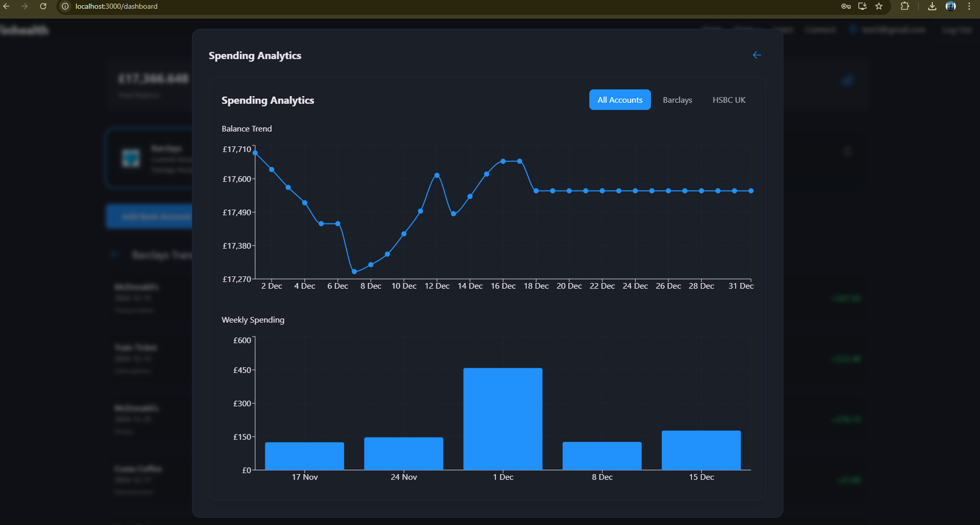This screenshot has width=980, height=525.
Task: Click the install app icon in address bar
Action: [x=862, y=6]
